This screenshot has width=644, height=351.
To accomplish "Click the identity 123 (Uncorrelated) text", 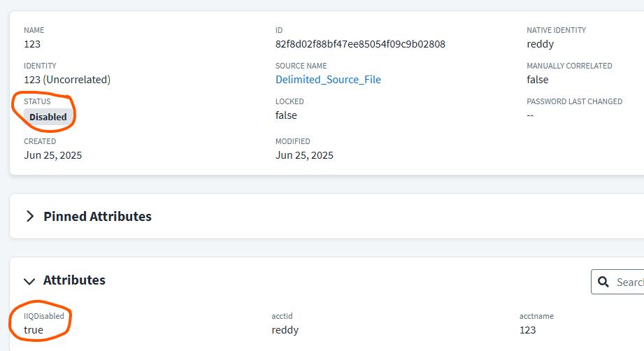I will [67, 80].
